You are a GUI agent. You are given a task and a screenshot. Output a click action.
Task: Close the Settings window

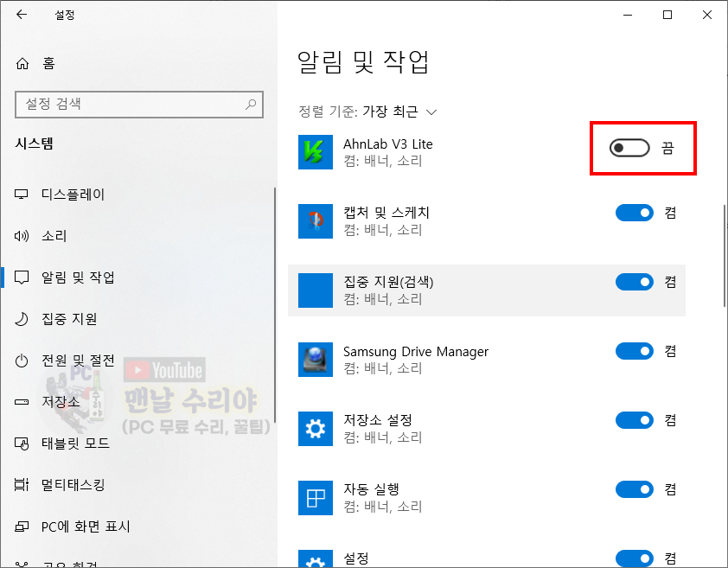(707, 15)
